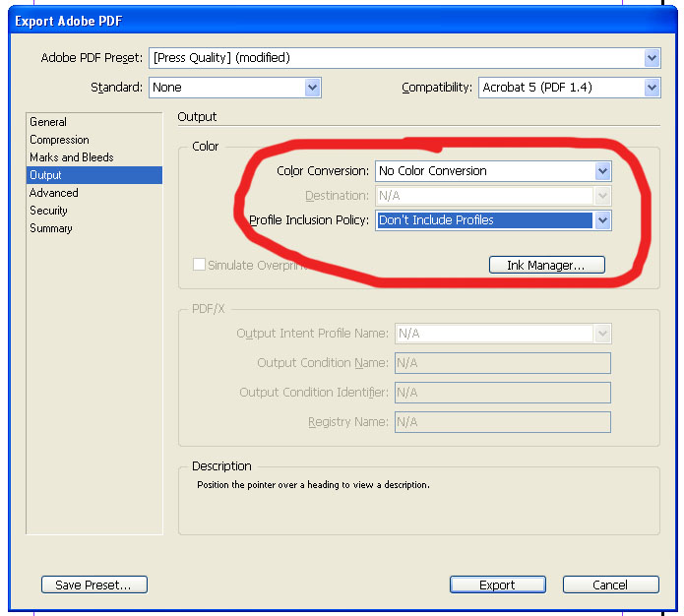Click the Output Condition Identifier field
This screenshot has width=684, height=616.
click(503, 393)
